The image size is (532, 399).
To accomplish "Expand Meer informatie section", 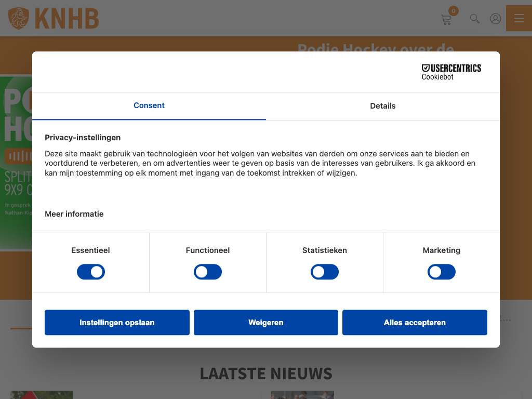I will coord(74,214).
